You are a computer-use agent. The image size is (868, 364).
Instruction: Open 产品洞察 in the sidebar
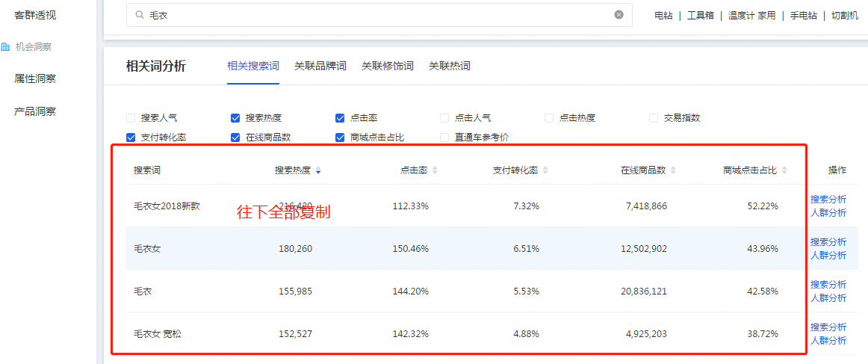pyautogui.click(x=35, y=111)
